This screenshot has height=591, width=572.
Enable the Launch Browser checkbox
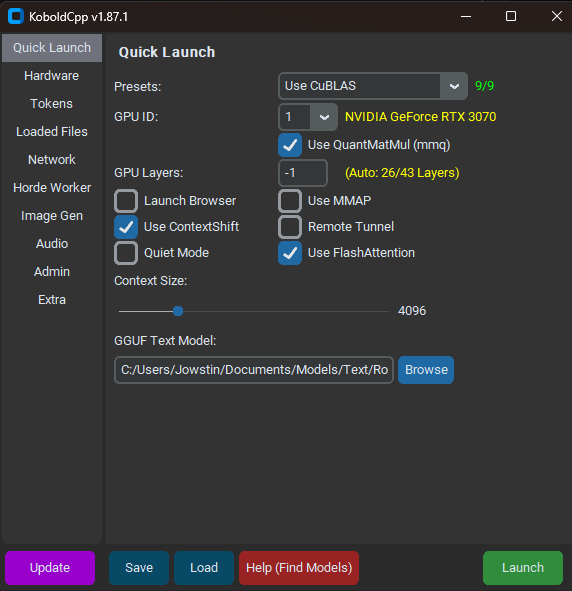click(x=126, y=201)
